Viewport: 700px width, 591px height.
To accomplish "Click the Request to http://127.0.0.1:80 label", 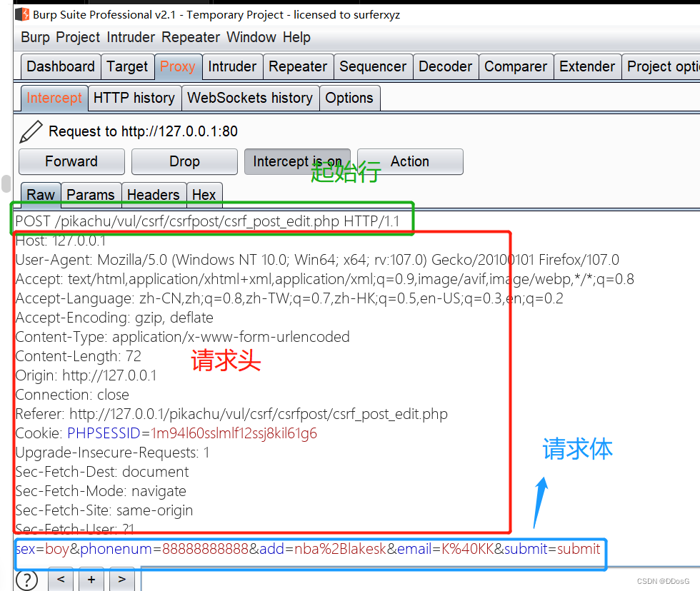I will [143, 131].
